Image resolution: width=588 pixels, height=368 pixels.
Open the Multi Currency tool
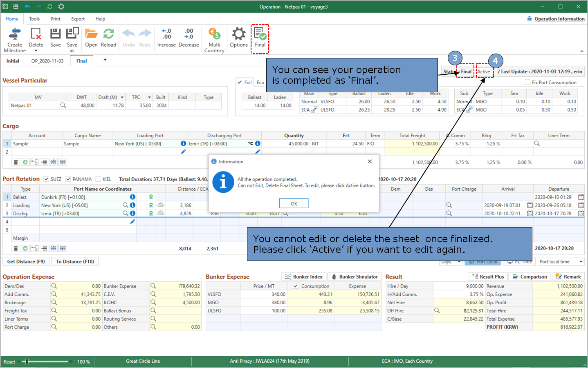pyautogui.click(x=214, y=34)
